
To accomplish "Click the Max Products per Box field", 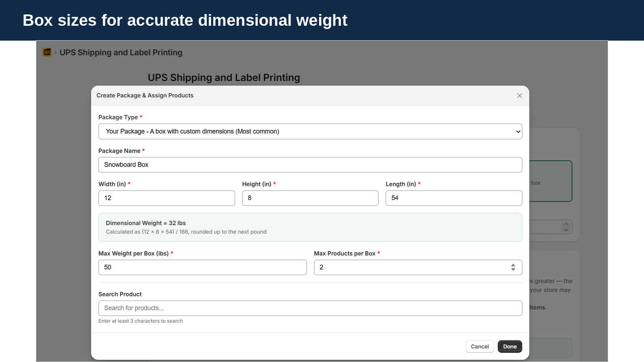I will 418,267.
